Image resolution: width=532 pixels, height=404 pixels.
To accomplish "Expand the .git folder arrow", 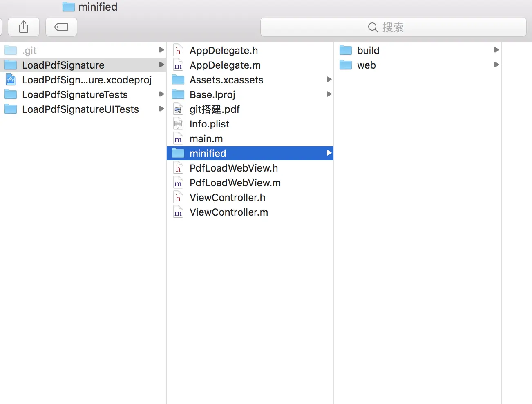I will 161,50.
